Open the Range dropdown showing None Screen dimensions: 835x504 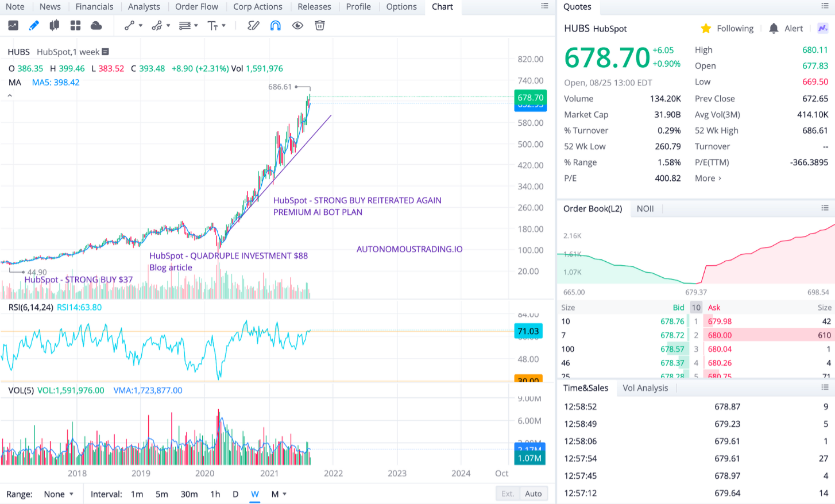[x=59, y=494]
